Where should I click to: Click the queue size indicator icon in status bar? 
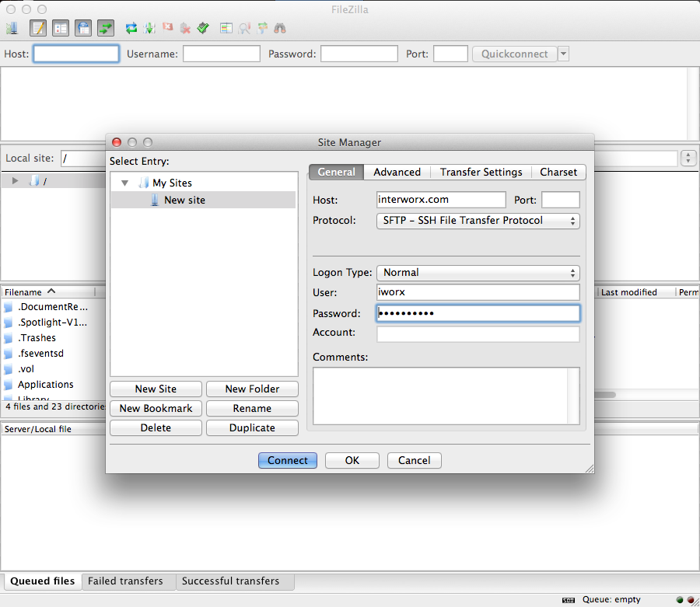pyautogui.click(x=569, y=600)
